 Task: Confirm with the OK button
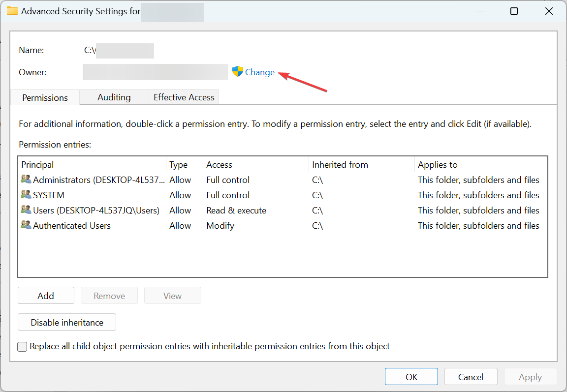(411, 377)
